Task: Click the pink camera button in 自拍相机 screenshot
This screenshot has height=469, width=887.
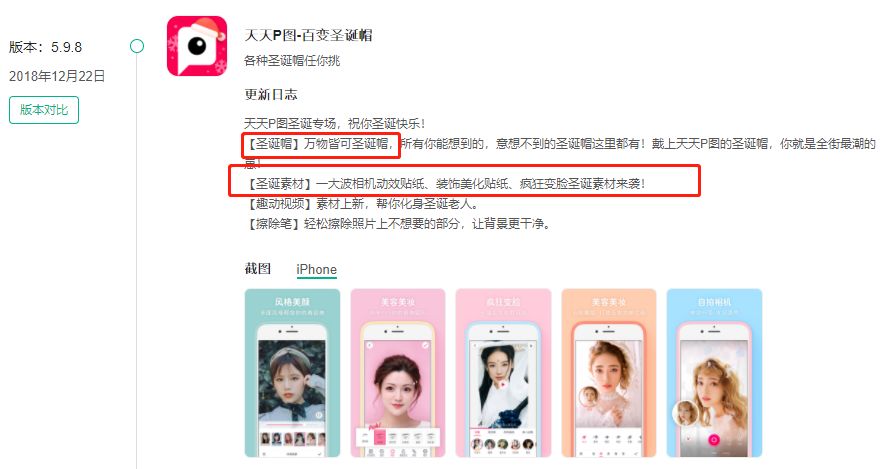Action: 714,440
